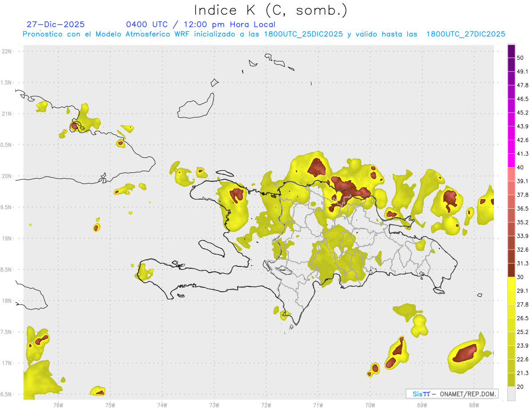Image resolution: width=532 pixels, height=411 pixels.
Task: Click the bottom color scale label "20"
Action: click(x=520, y=387)
